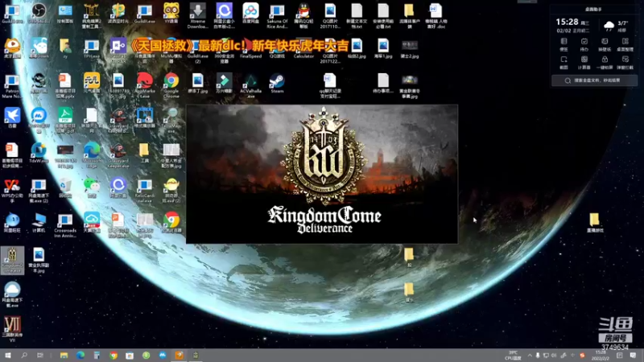644x362 pixels.
Task: Open the 新建文本文档.txt file
Action: (x=357, y=15)
